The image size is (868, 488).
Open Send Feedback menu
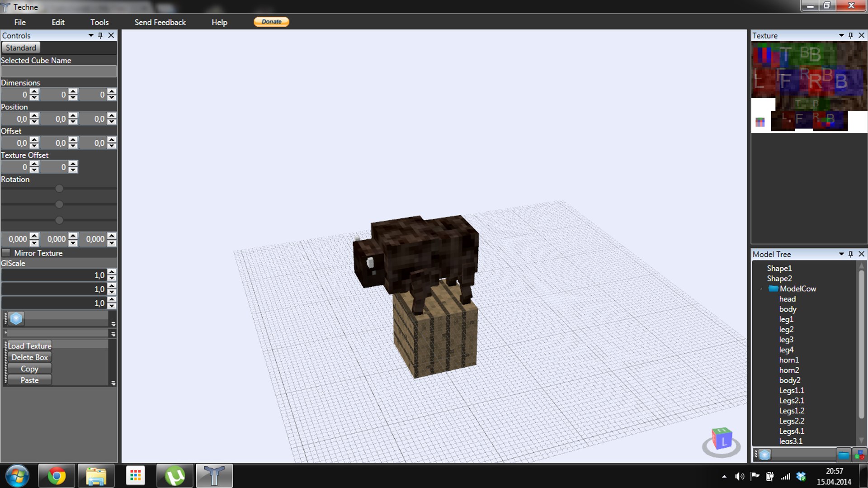point(160,22)
